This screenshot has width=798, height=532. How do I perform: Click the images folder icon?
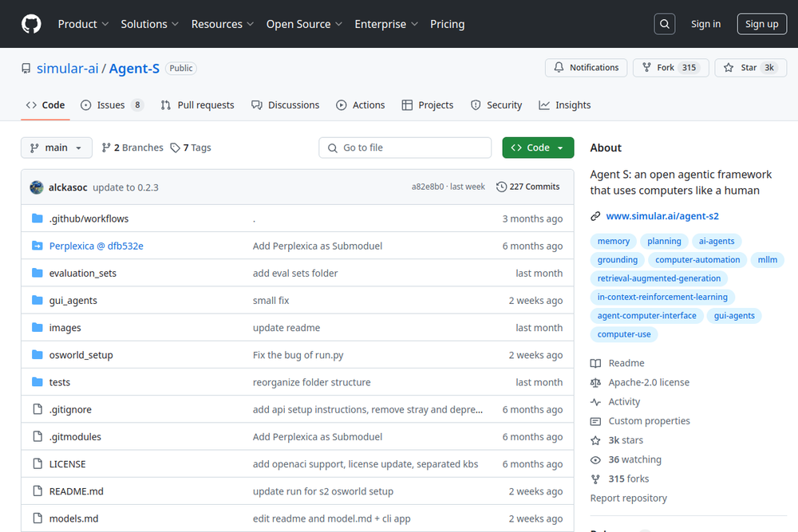point(38,328)
